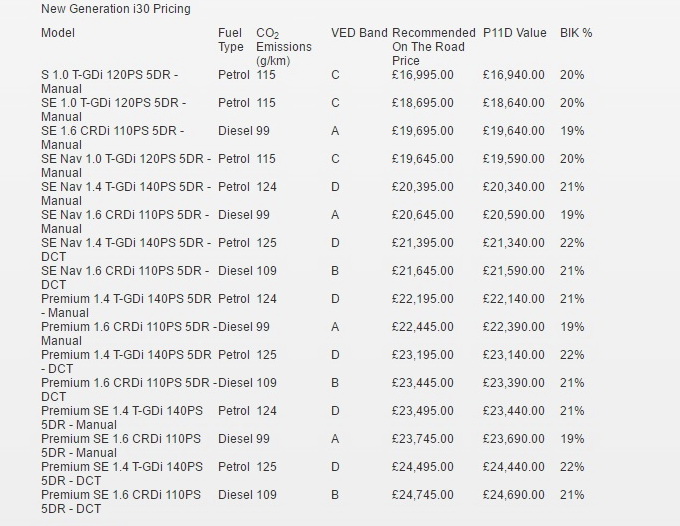The height and width of the screenshot is (526, 680).
Task: Click Recommended On The Road Price header
Action: coord(434,47)
